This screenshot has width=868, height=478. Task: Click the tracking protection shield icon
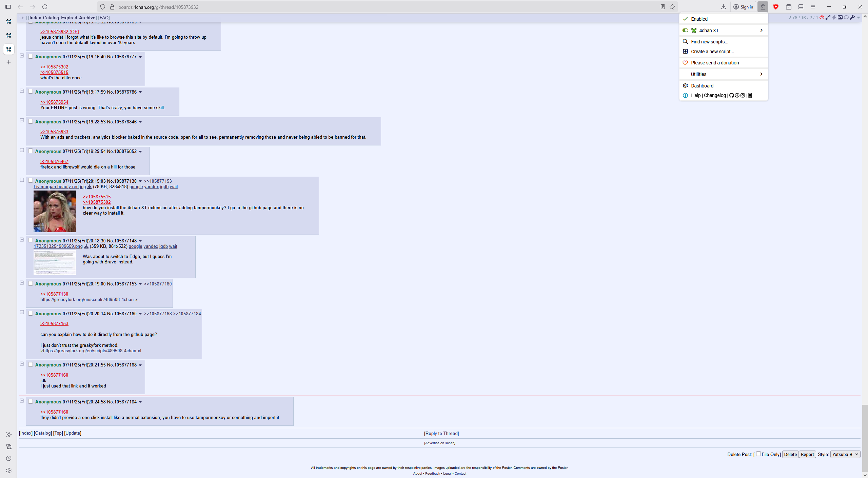point(103,7)
